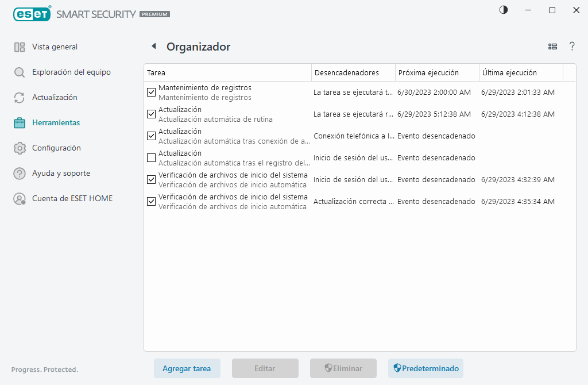Open help with the question mark icon
Viewport: 588px width, 385px height.
tap(572, 47)
